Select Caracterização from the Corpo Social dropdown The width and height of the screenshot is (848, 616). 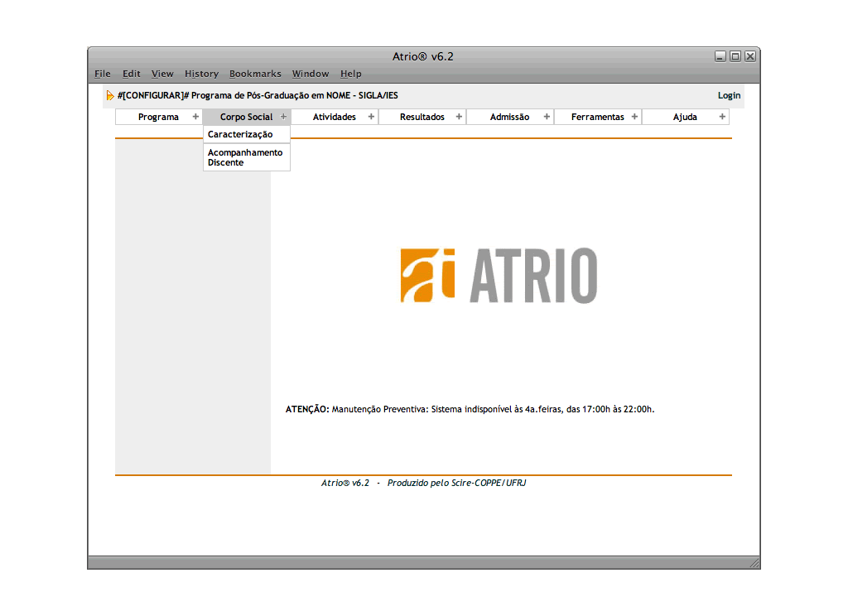(x=240, y=134)
